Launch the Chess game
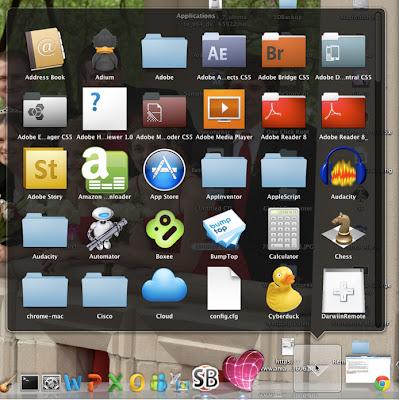 (343, 231)
